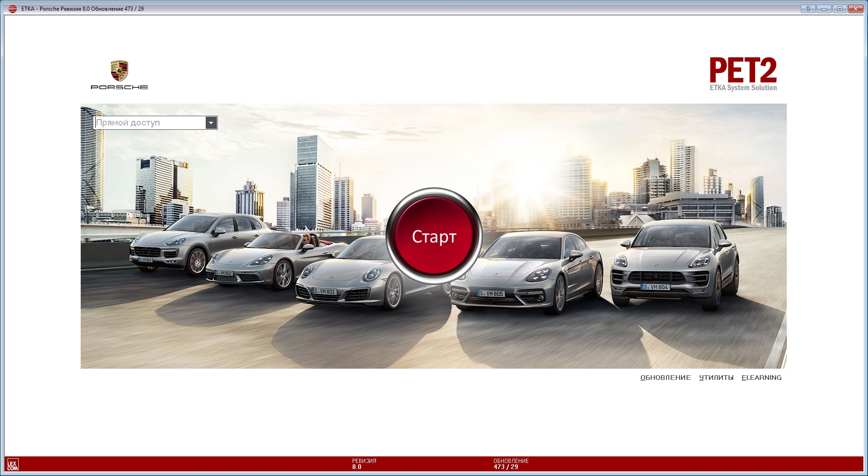Click into the Прямой доступ text field
The height and width of the screenshot is (476, 868).
(150, 123)
